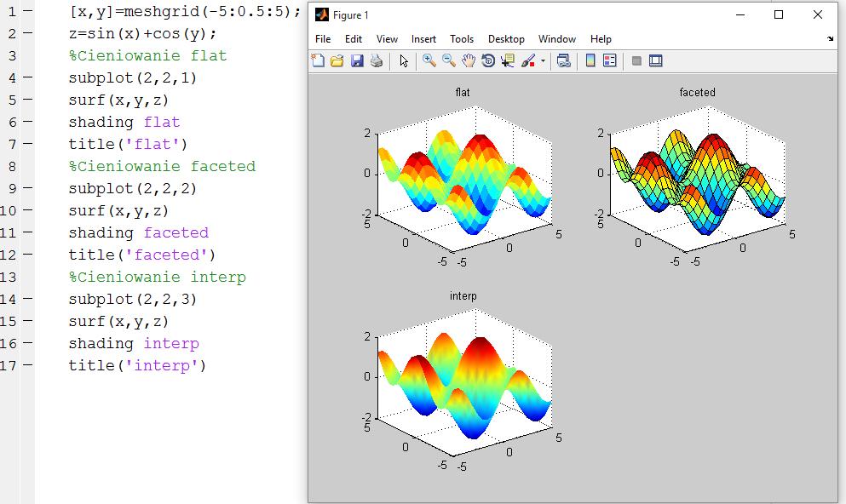The height and width of the screenshot is (504, 846).
Task: Click the flat-shaded surface plot
Action: coord(465,180)
